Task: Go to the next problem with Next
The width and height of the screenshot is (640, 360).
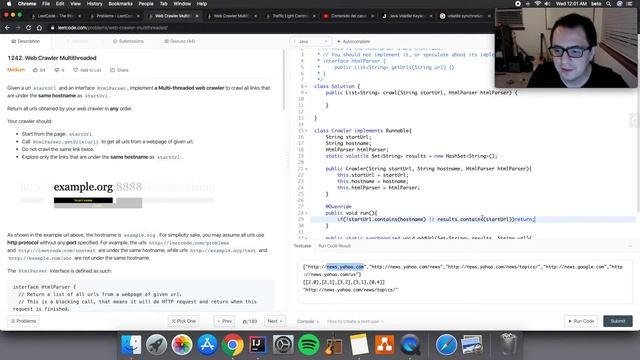Action: [x=275, y=321]
